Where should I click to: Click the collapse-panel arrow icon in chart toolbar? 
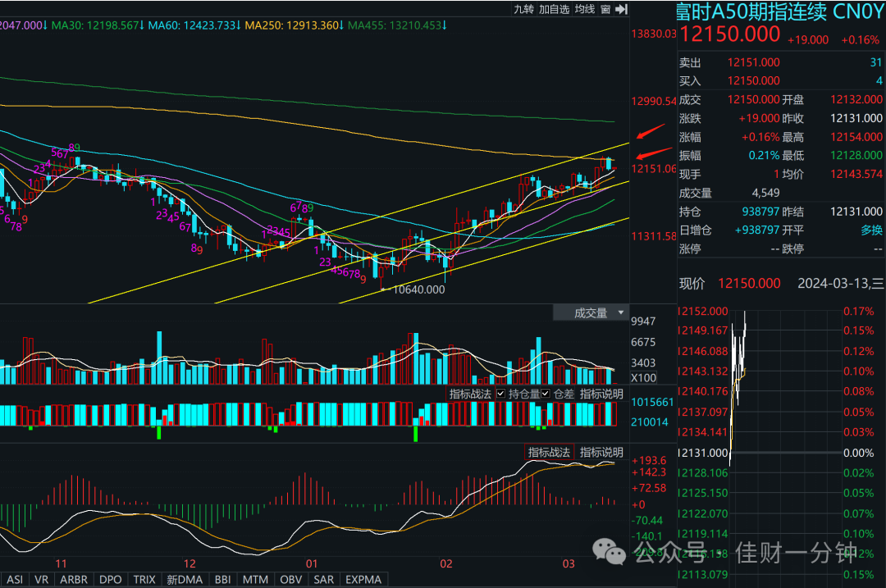coord(622,9)
